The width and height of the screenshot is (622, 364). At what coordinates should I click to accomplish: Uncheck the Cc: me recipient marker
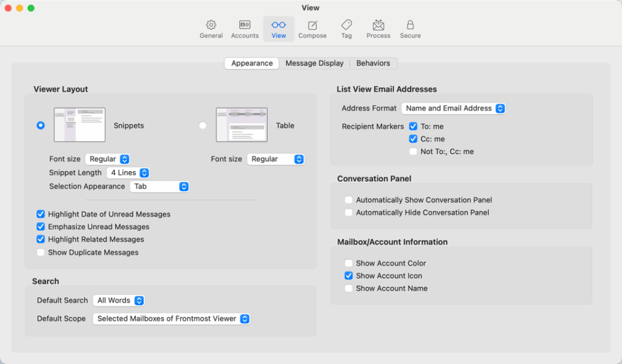click(x=413, y=139)
